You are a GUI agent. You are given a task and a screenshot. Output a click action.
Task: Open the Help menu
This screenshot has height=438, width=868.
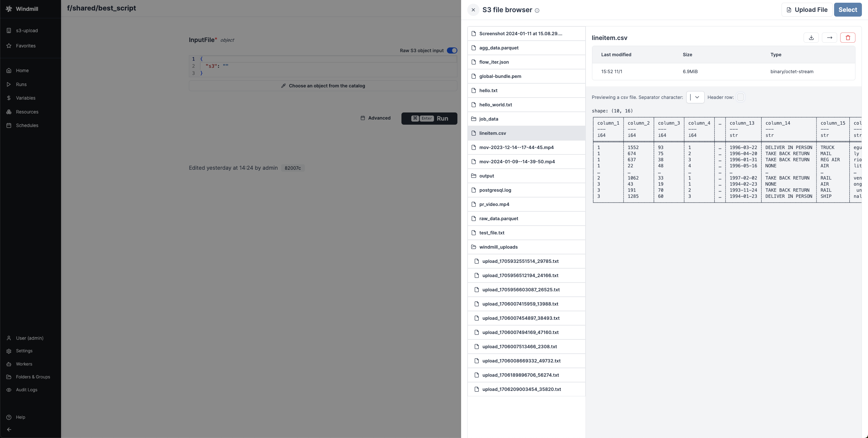coord(31,417)
